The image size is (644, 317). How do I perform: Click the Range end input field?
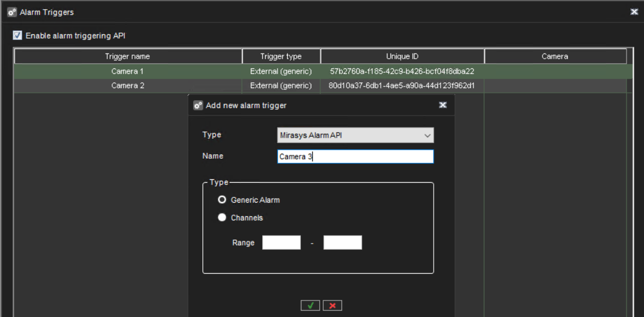pos(343,242)
